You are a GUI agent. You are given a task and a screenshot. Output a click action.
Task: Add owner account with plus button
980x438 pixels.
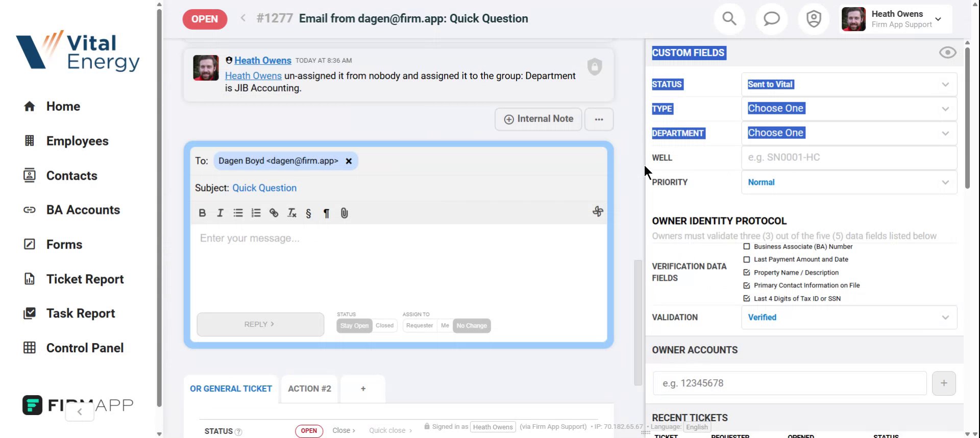pos(944,383)
